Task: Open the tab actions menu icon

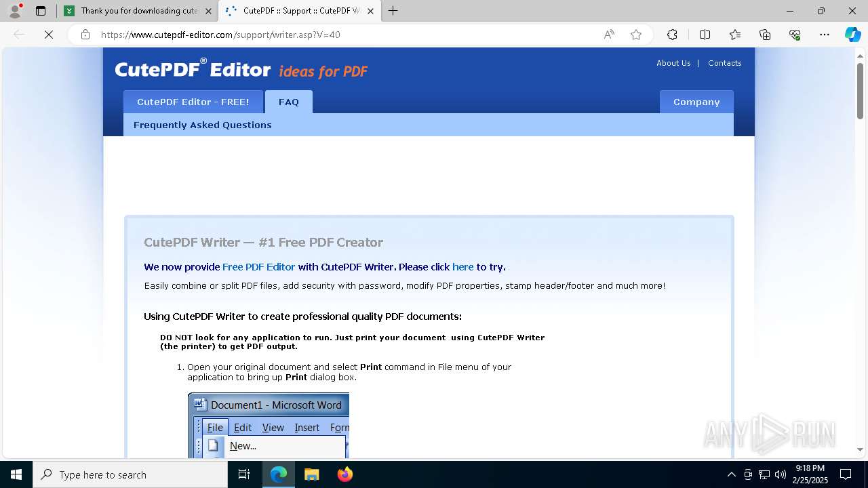Action: (41, 11)
